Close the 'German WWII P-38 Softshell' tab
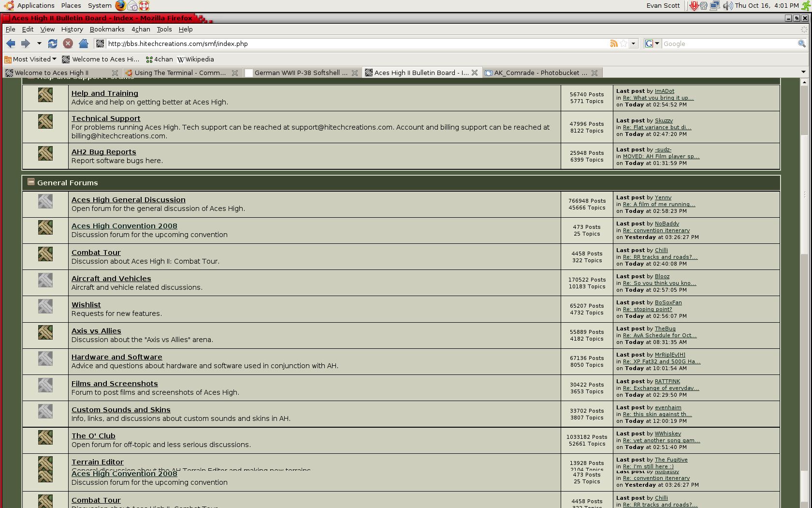This screenshot has width=812, height=508. coord(355,73)
